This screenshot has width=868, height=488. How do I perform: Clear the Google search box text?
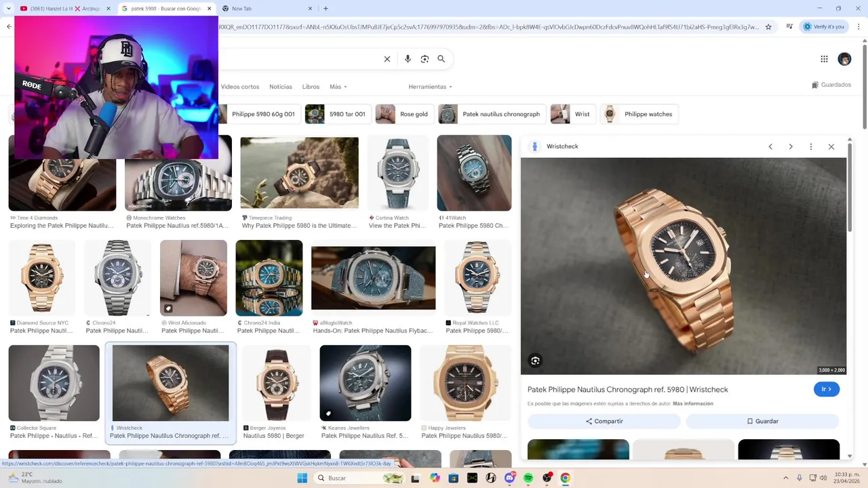click(x=387, y=59)
